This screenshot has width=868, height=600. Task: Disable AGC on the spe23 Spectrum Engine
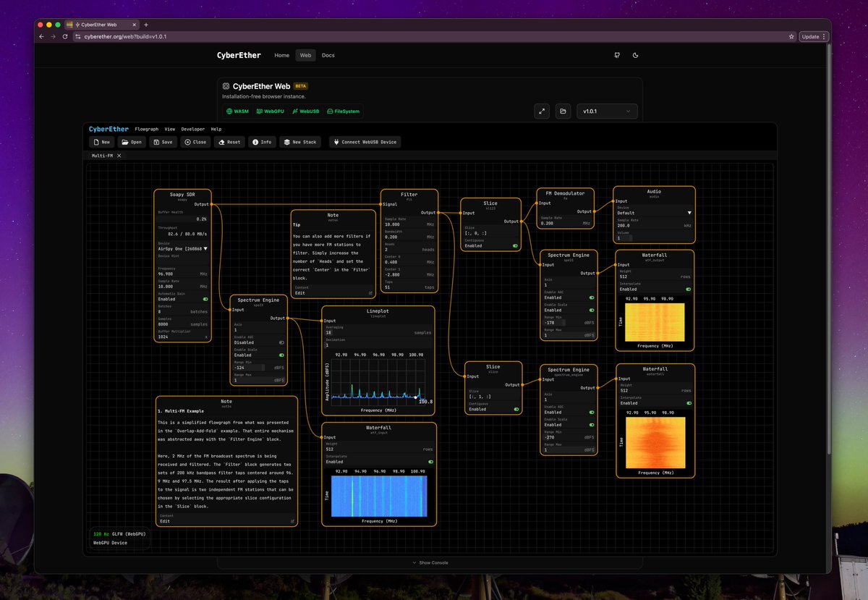[592, 297]
